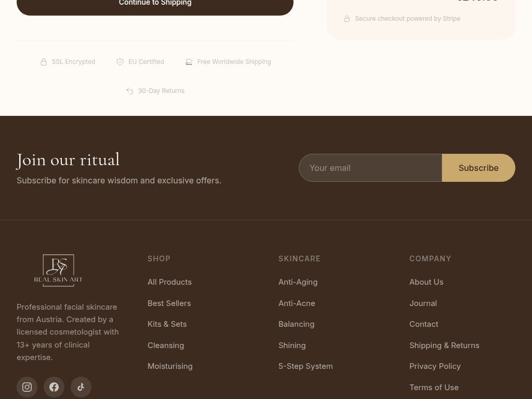532x399 pixels.
Task: Open the All Products link
Action: click(x=169, y=282)
